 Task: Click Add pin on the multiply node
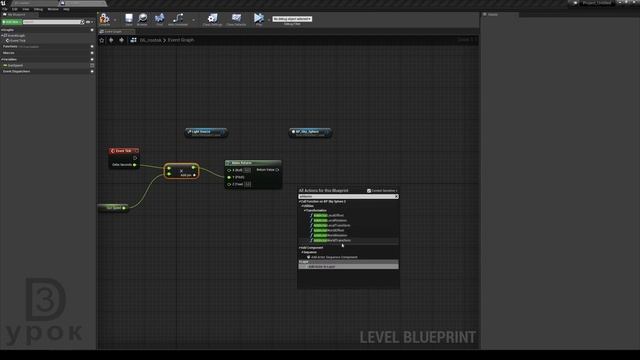point(188,175)
